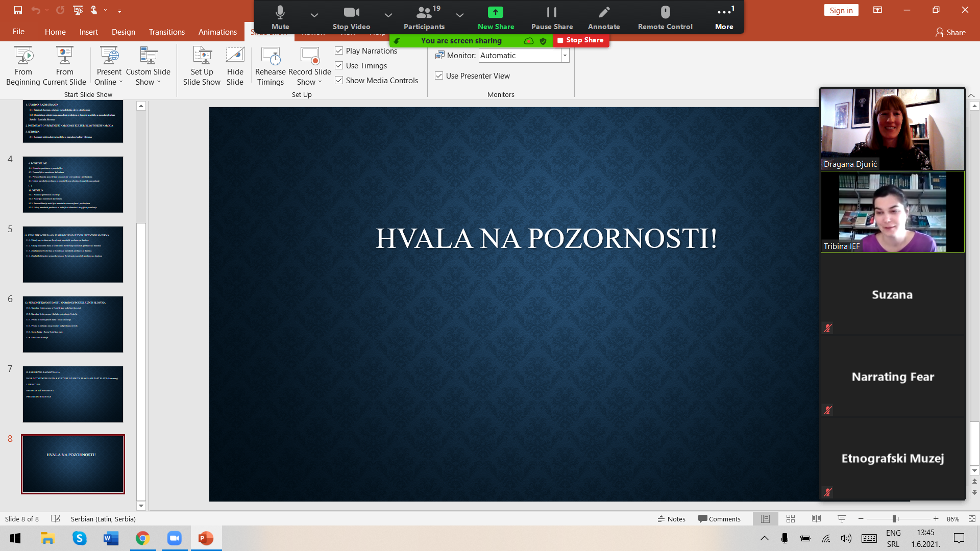Open Zoom from the Windows taskbar

[175, 538]
